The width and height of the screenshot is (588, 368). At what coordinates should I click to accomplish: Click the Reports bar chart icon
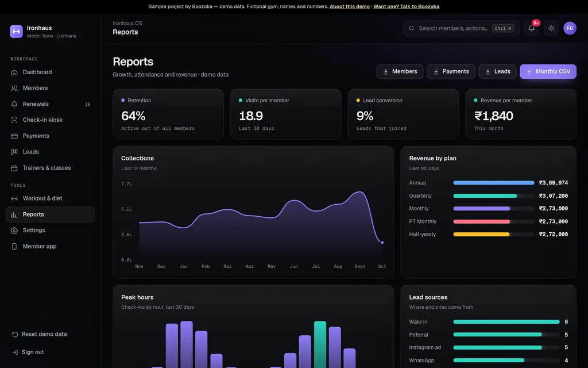[14, 214]
